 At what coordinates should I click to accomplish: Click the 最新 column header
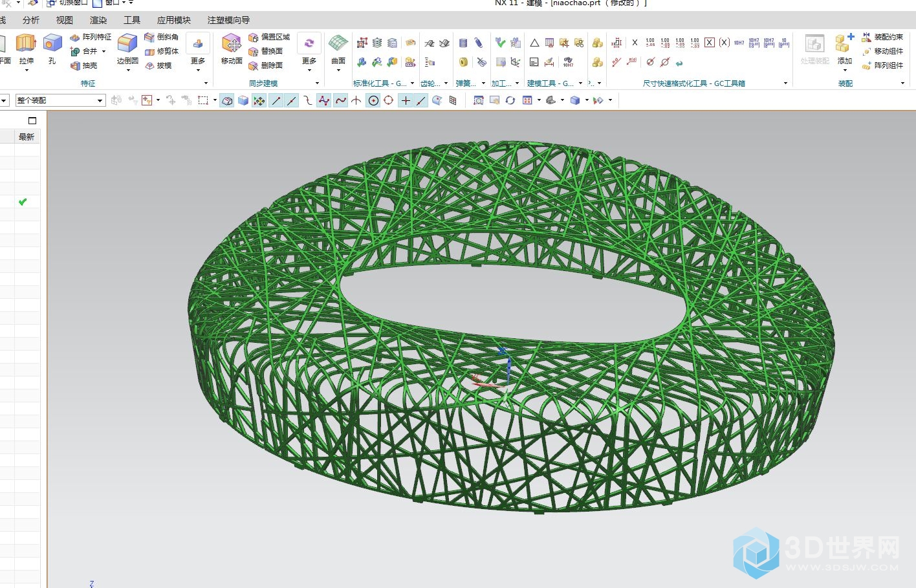click(27, 136)
